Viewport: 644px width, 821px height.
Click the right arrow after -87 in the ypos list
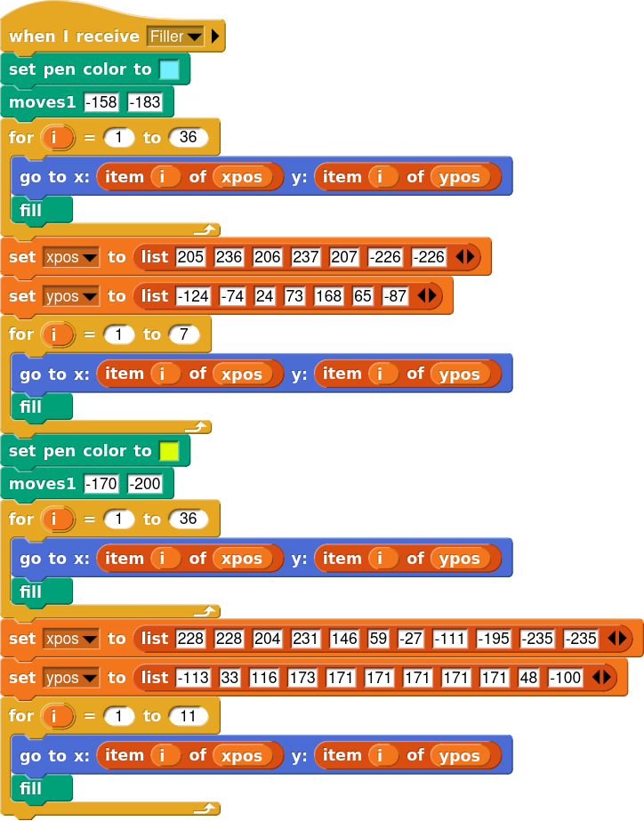point(434,296)
